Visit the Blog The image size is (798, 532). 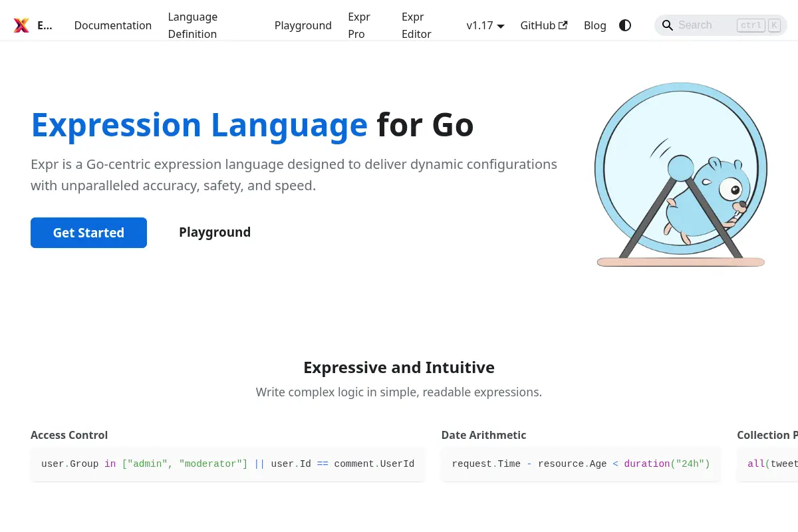pos(595,25)
